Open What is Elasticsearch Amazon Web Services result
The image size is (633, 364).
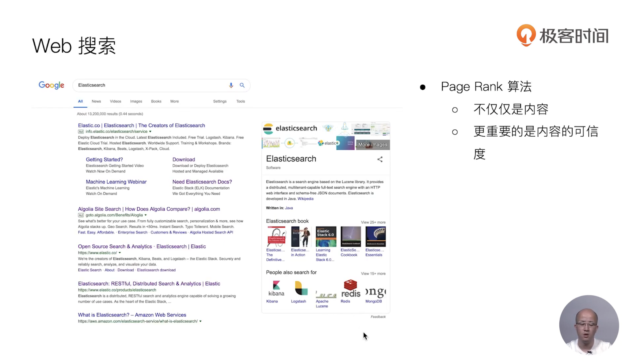coord(132,315)
